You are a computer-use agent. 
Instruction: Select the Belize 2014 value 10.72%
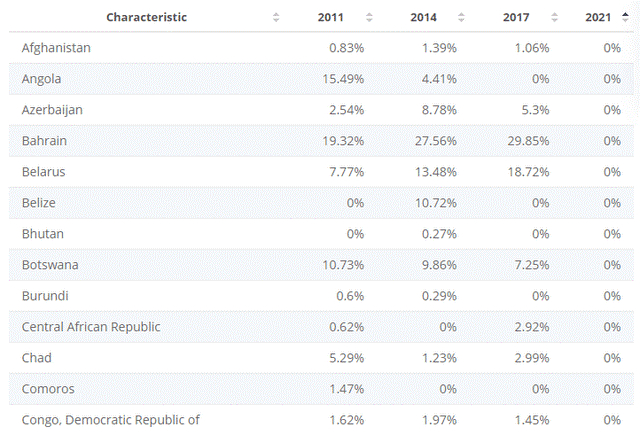click(x=436, y=203)
